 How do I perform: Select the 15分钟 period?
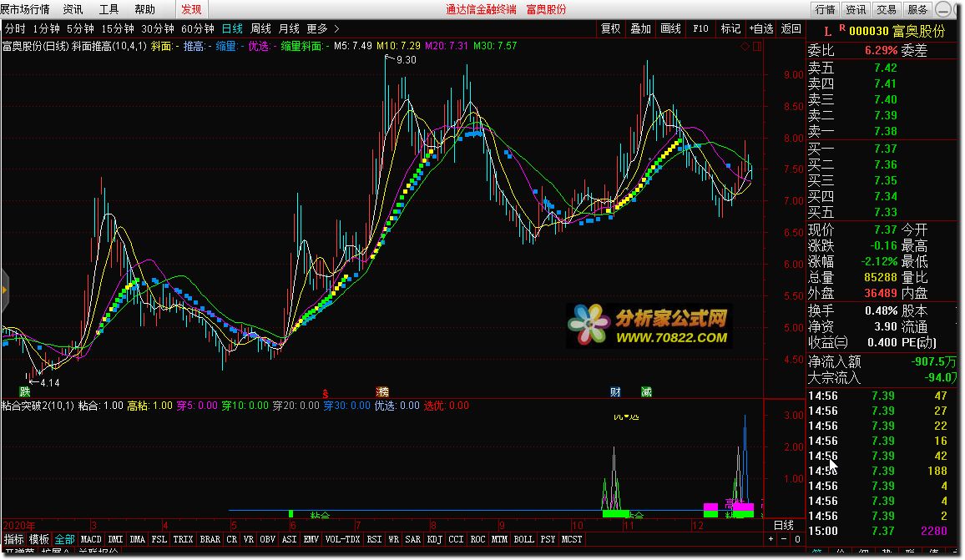118,29
